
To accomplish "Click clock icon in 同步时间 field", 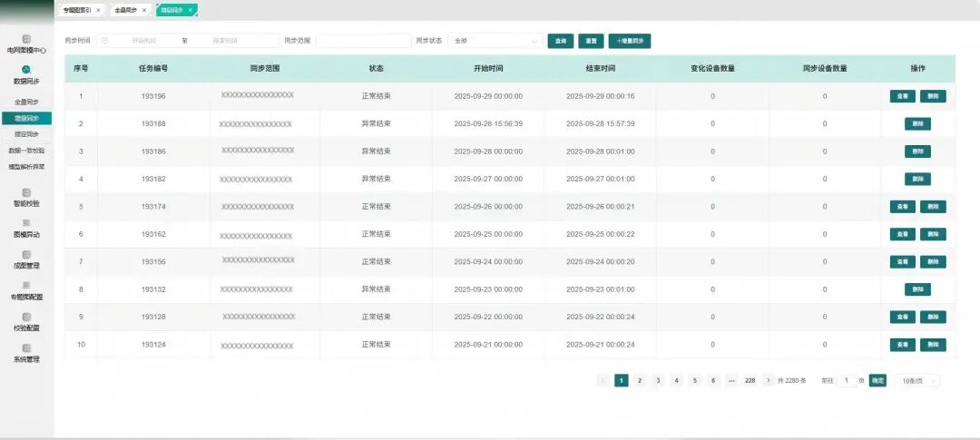I will point(105,41).
